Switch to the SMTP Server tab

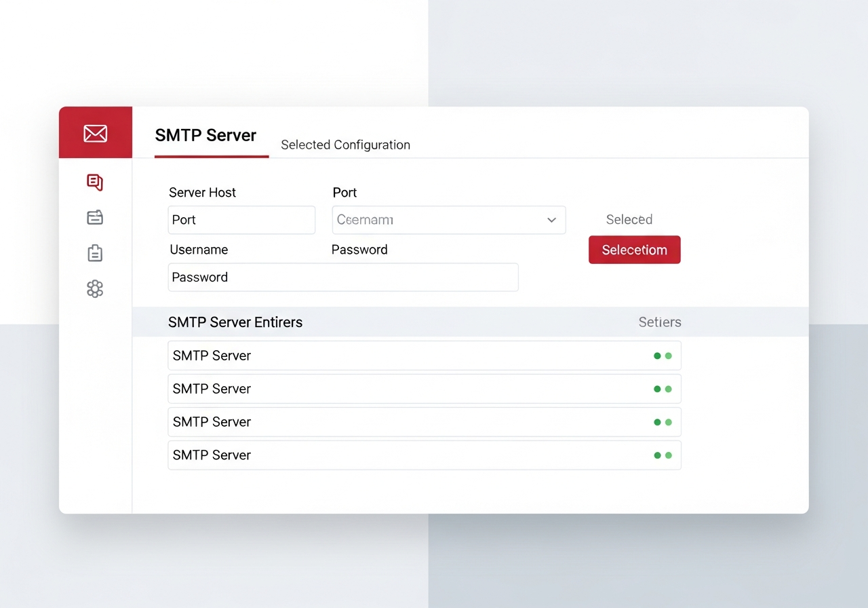pos(205,136)
